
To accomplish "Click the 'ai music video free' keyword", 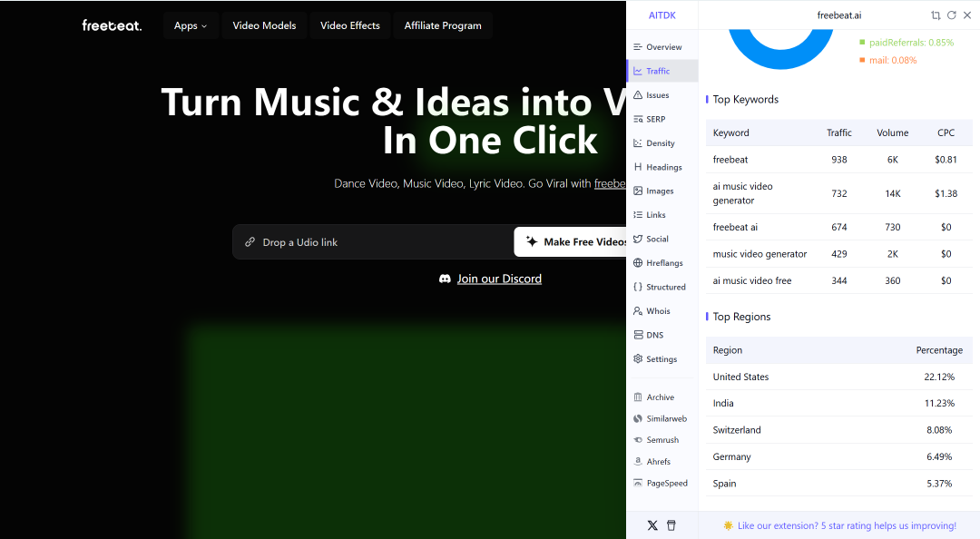I will [752, 280].
